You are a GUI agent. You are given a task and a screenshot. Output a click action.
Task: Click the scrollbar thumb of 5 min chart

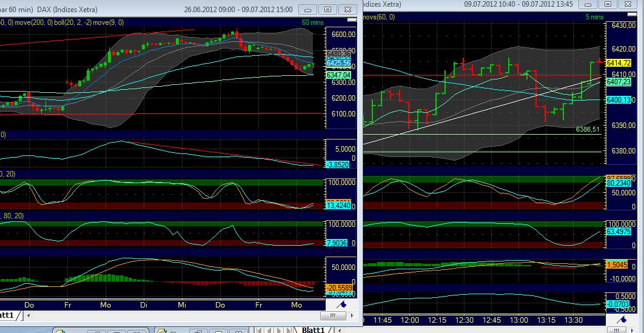click(x=617, y=330)
